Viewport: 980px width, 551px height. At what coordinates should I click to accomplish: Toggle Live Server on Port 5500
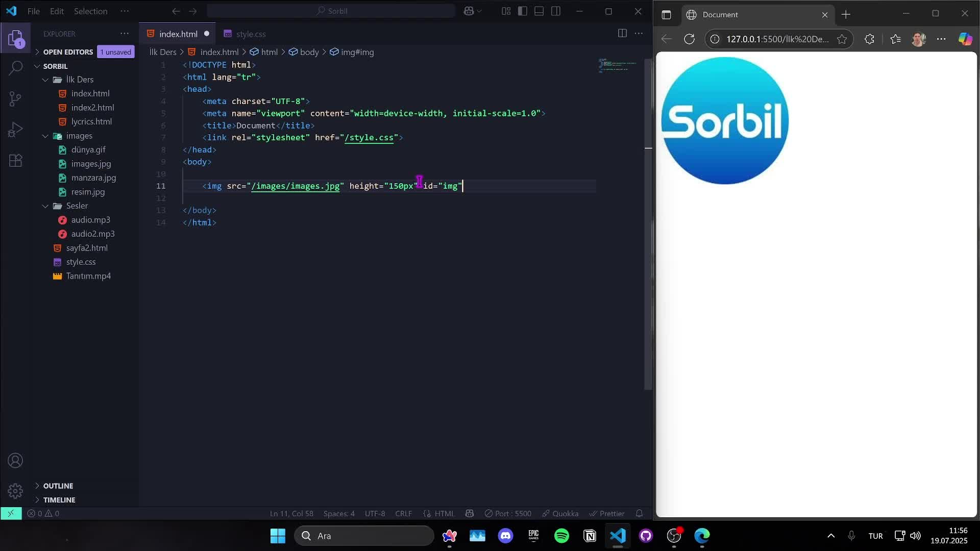click(508, 513)
